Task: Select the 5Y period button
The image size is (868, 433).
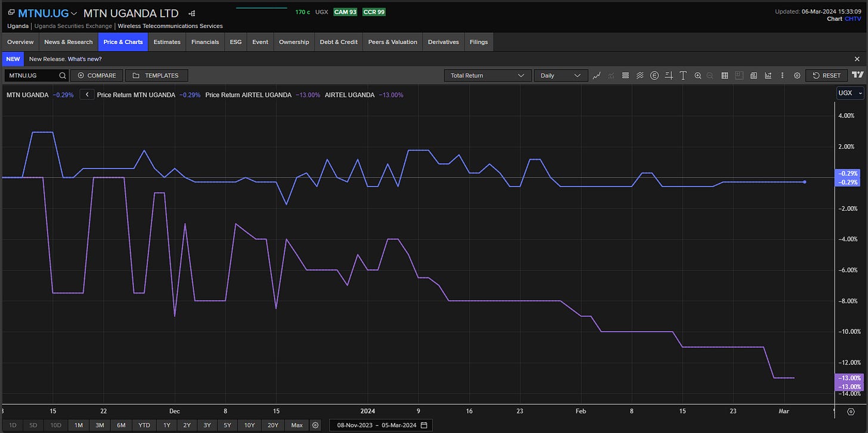Action: pos(227,425)
